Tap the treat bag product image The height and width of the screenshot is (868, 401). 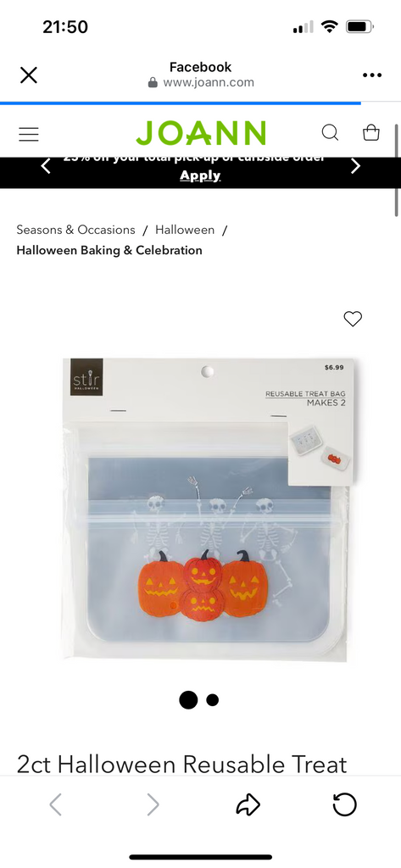[209, 509]
